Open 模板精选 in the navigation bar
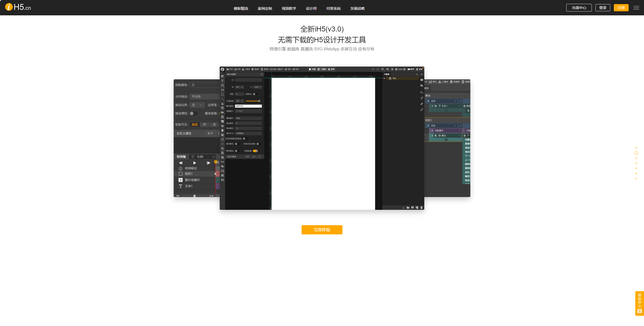The image size is (644, 326). [x=241, y=8]
